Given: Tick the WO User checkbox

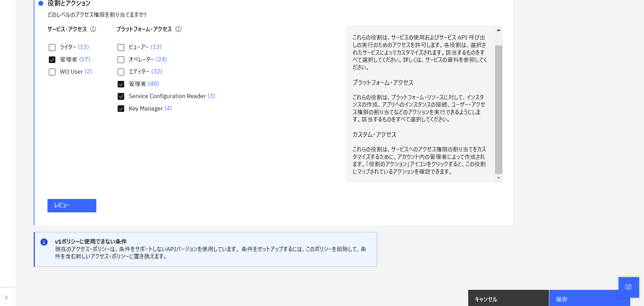Looking at the screenshot, I should click(52, 72).
